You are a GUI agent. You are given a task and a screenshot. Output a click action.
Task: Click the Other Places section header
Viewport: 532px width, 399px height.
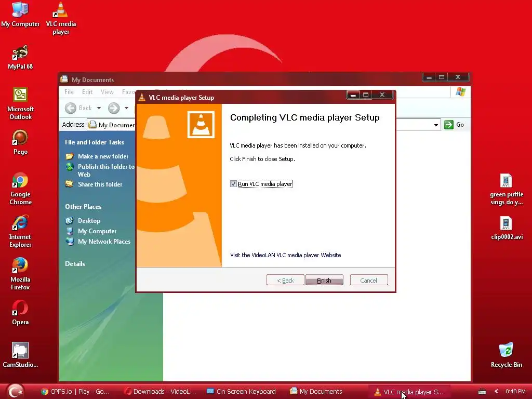(x=83, y=207)
